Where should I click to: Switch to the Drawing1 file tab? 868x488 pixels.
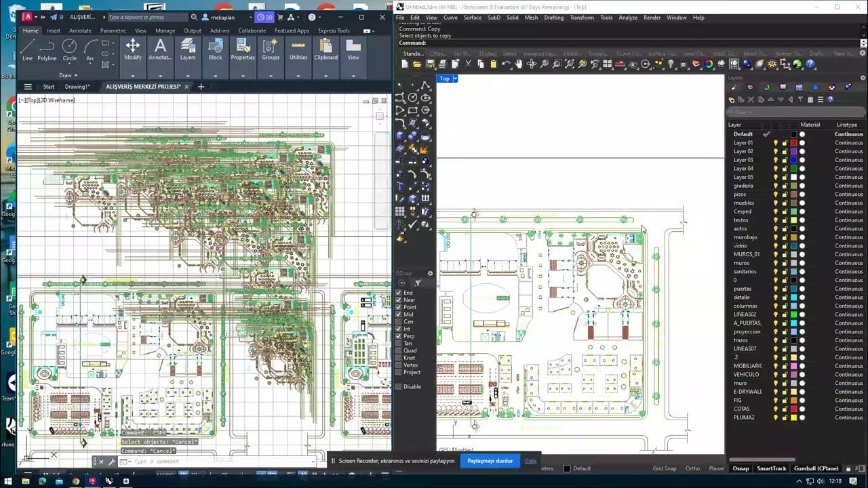click(77, 87)
